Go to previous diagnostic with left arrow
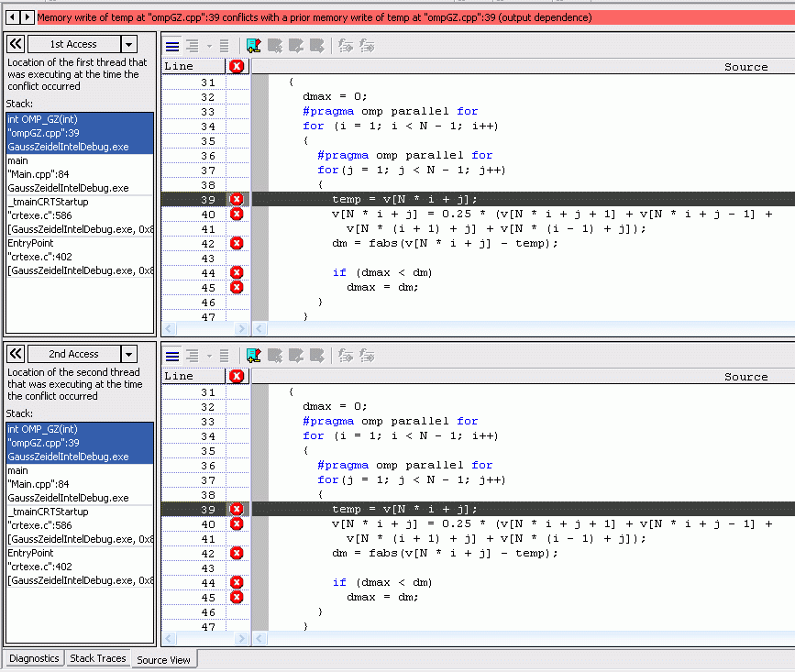This screenshot has width=795, height=672. [13, 17]
